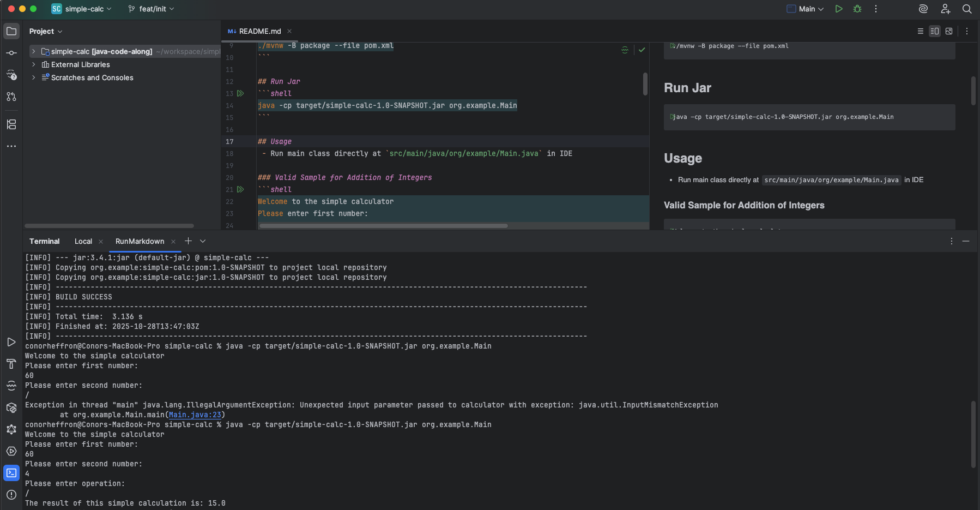Switch markdown view to editor-only layout

[920, 31]
